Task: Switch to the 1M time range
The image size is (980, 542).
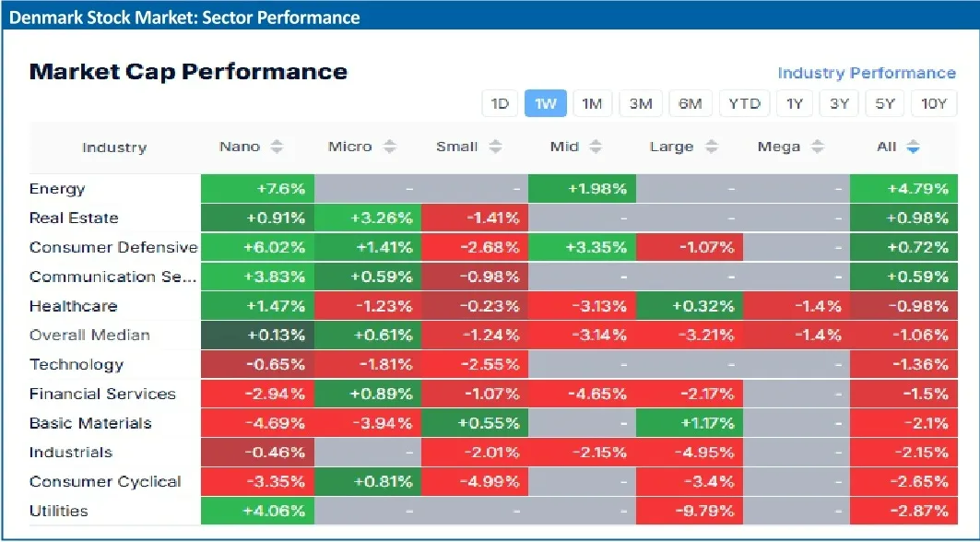Action: click(592, 103)
